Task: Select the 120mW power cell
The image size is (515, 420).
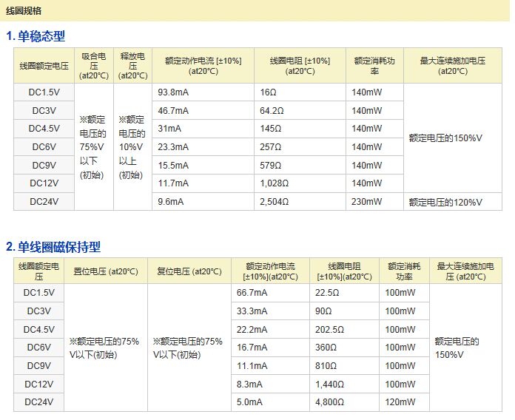Action: coord(400,403)
